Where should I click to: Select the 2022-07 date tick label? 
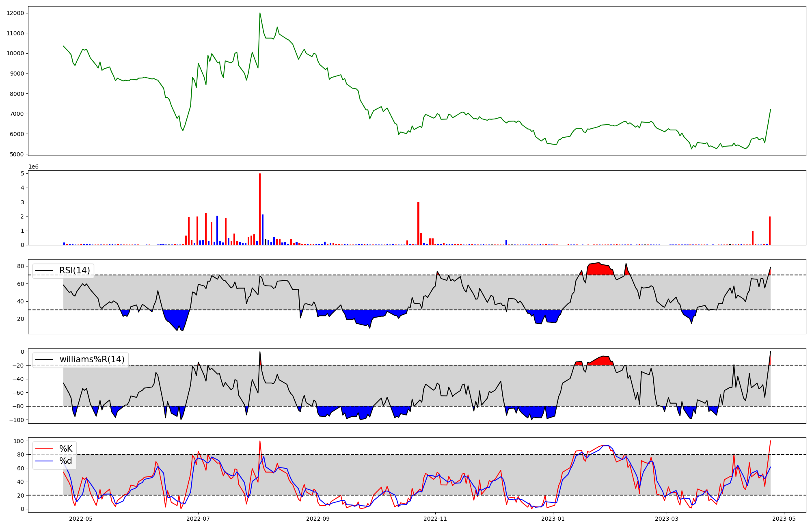198,519
